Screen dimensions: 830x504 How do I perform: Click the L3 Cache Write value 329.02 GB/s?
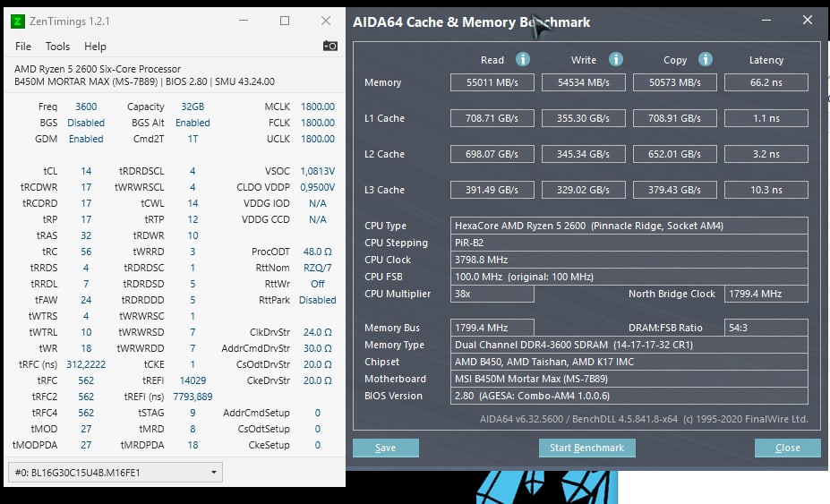584,190
